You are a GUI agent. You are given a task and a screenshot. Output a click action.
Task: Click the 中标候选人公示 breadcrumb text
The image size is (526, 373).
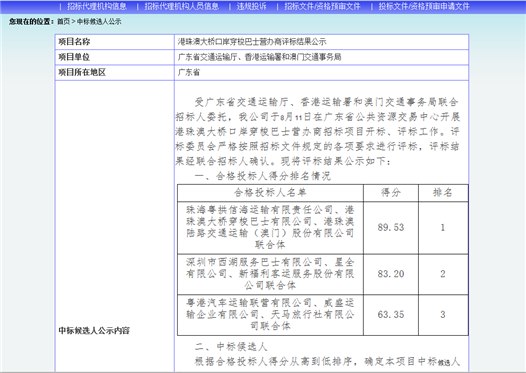pyautogui.click(x=99, y=21)
